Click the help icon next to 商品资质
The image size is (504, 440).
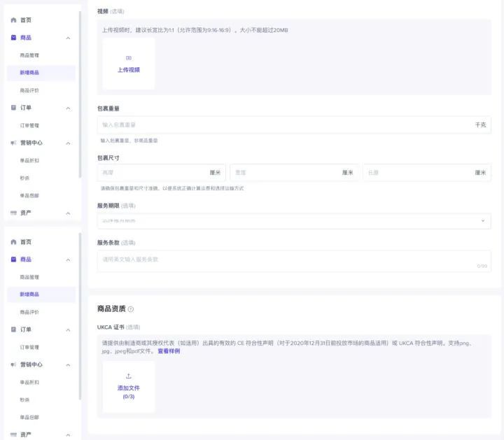(x=131, y=309)
